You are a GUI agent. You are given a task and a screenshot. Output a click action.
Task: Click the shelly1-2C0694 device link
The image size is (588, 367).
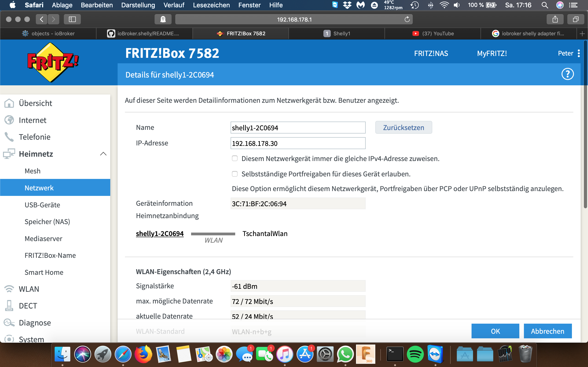160,234
